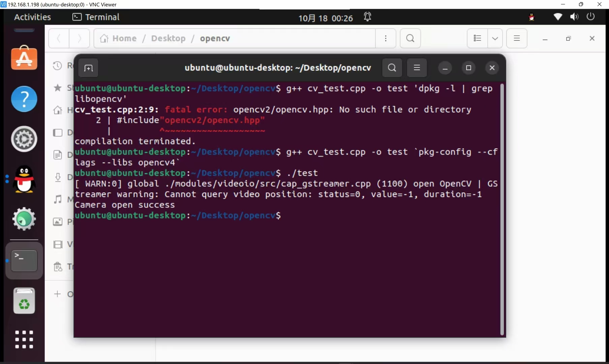This screenshot has height=364, width=609.
Task: Open the clock and calendar panel
Action: (x=326, y=18)
